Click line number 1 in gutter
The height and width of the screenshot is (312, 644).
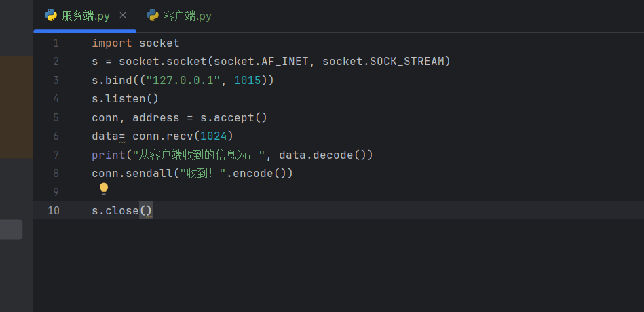[x=56, y=43]
